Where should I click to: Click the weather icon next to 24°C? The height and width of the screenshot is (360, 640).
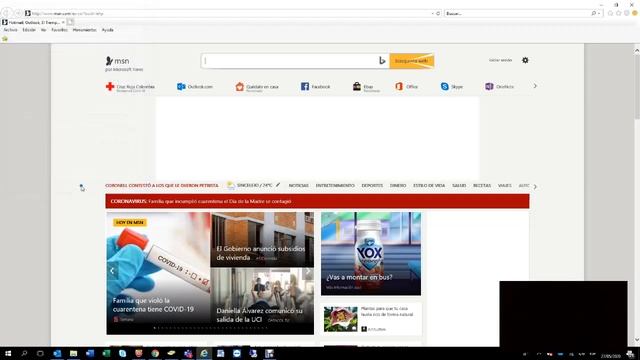(x=231, y=185)
